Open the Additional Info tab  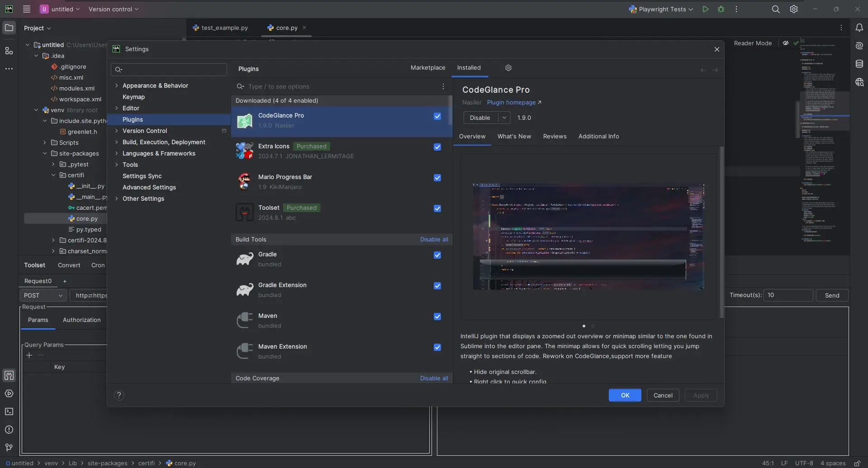click(x=598, y=137)
